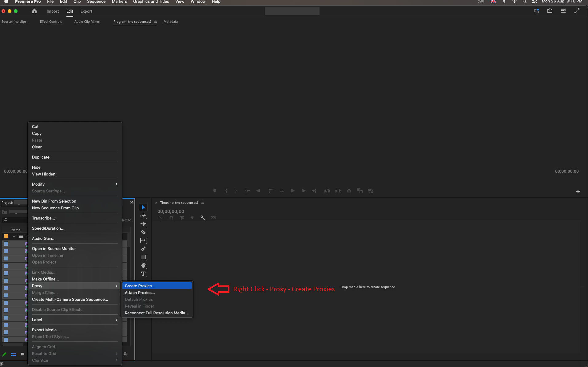Click Mark Out bracket button
Image resolution: width=588 pixels, height=367 pixels.
(x=236, y=191)
